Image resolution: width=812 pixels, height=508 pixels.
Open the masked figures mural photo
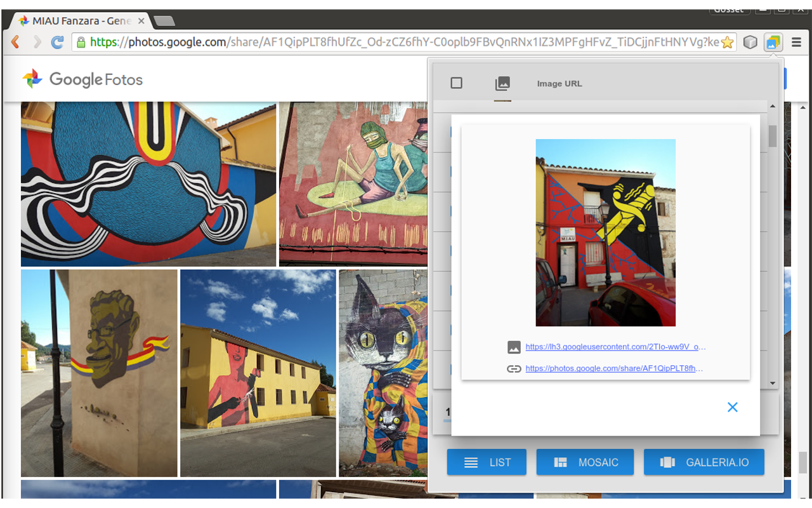[x=354, y=184]
